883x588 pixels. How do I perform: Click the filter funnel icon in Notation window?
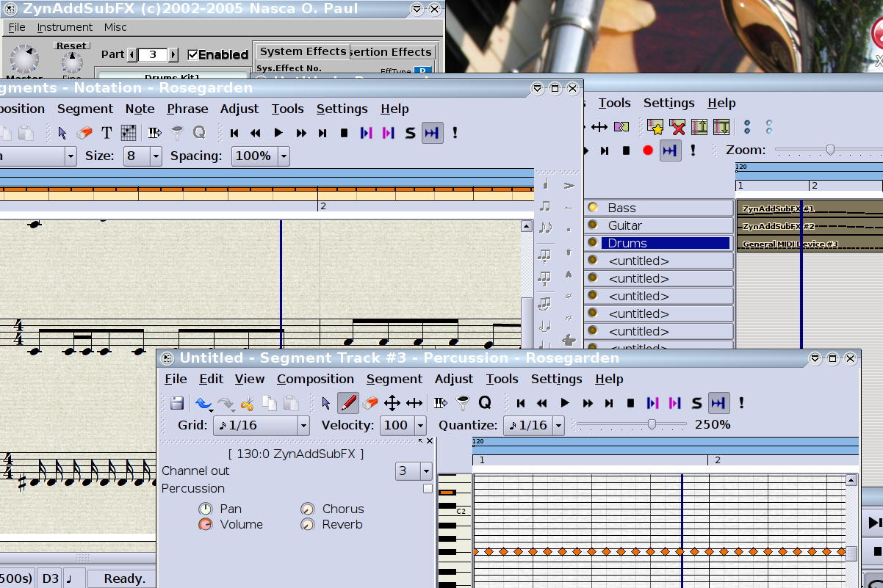177,133
